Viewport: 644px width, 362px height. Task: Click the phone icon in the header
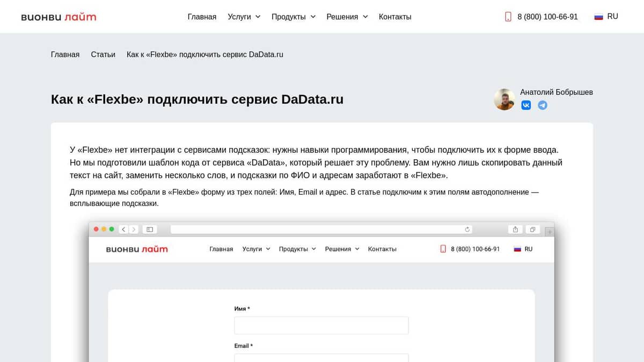pyautogui.click(x=508, y=17)
